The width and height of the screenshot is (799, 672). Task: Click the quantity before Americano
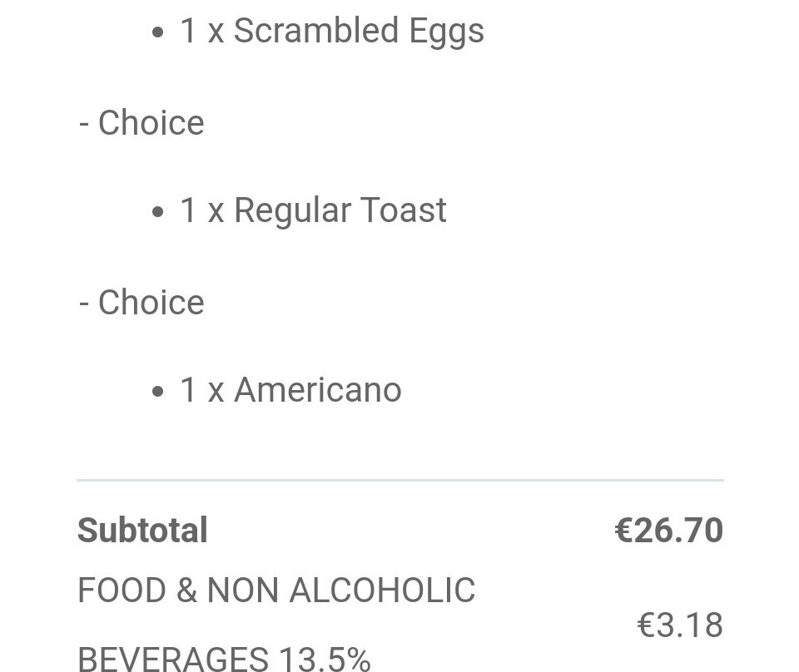(189, 389)
